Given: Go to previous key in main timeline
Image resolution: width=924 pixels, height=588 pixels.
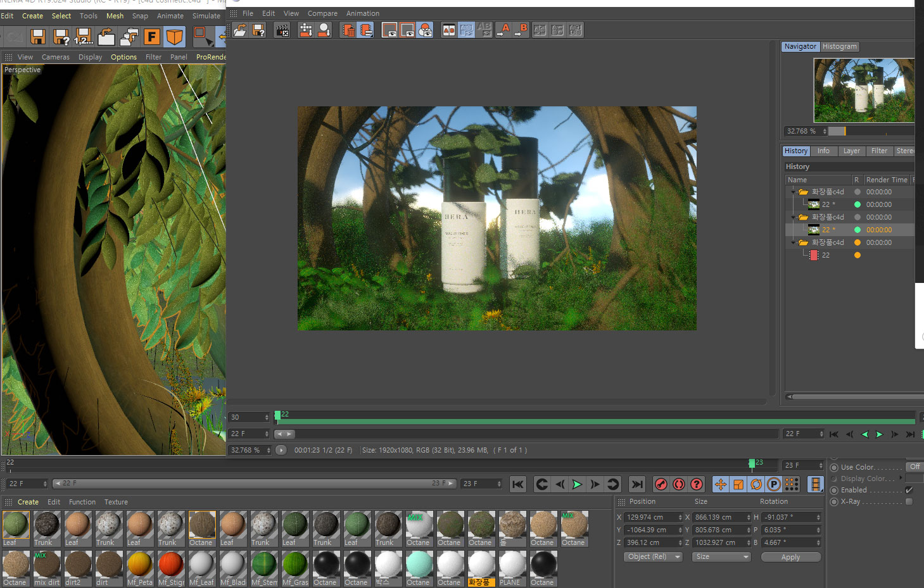Looking at the screenshot, I should tap(542, 484).
